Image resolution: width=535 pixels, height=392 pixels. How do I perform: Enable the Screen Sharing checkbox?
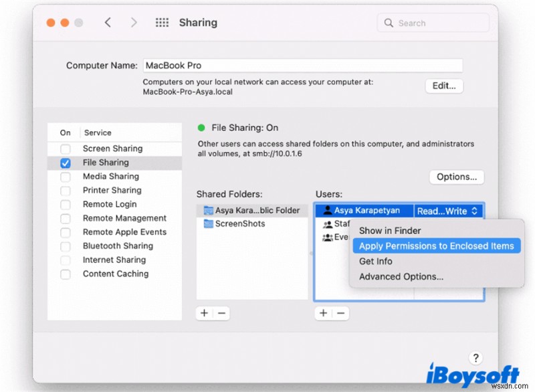[x=64, y=148]
